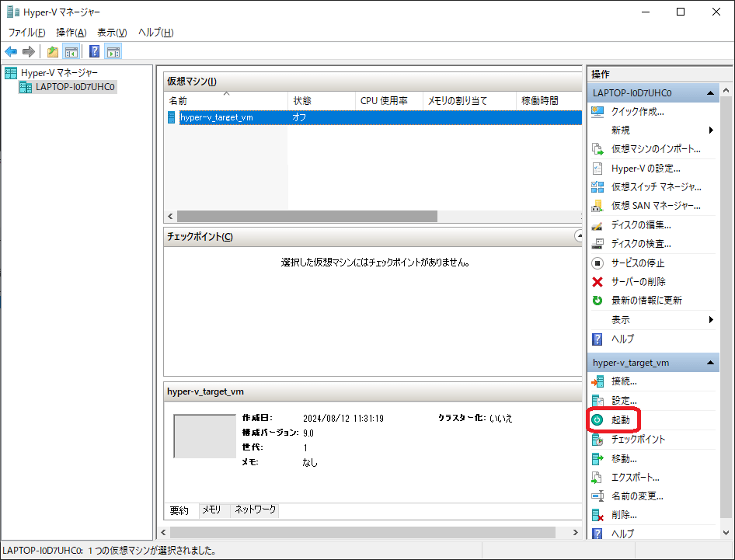Click the blue Help toolbar icon

[x=94, y=51]
